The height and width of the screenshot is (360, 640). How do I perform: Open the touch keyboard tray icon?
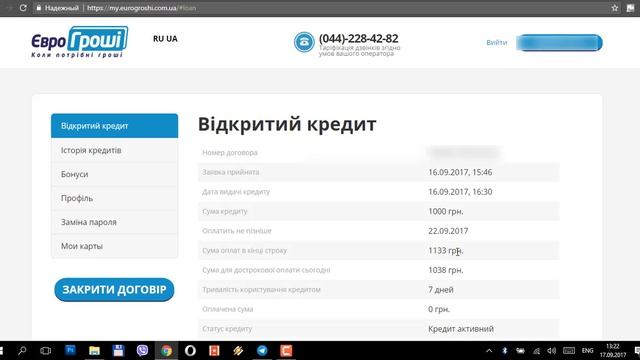pyautogui.click(x=569, y=351)
